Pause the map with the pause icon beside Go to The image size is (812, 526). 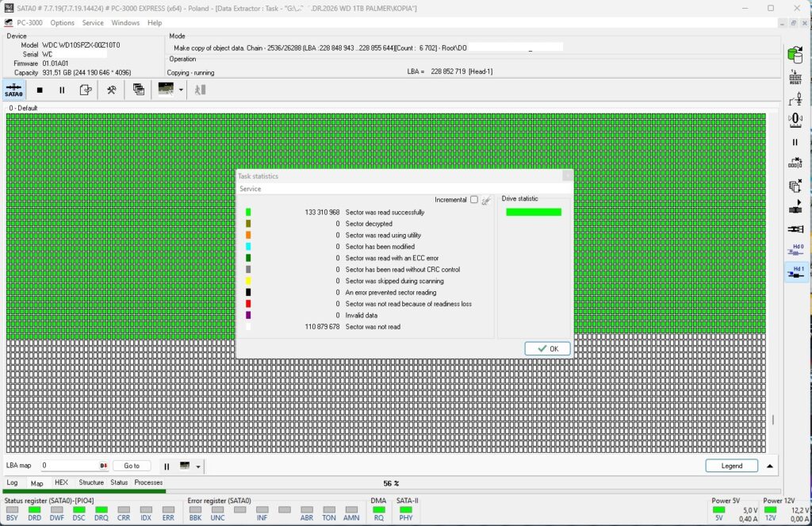tap(167, 466)
